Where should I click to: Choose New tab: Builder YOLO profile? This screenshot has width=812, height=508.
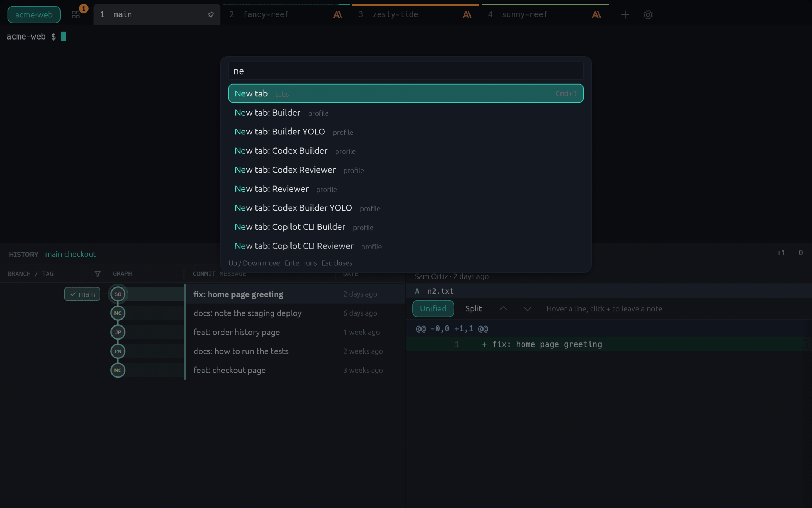[406, 132]
